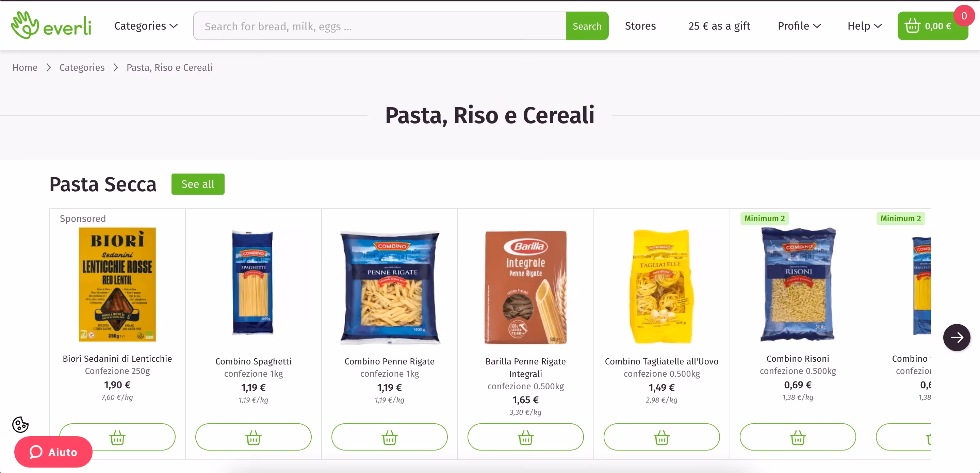The image size is (980, 473).
Task: Open the Stores page
Action: [x=640, y=26]
